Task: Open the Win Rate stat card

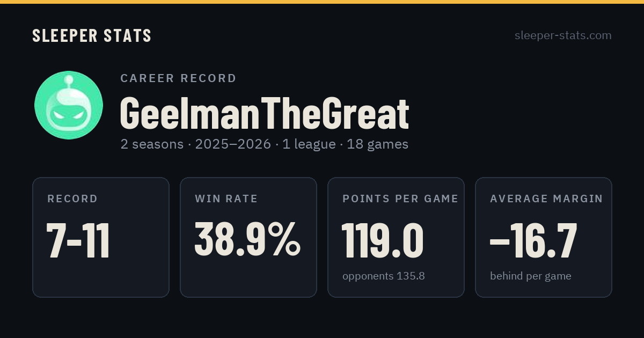Action: [248, 237]
